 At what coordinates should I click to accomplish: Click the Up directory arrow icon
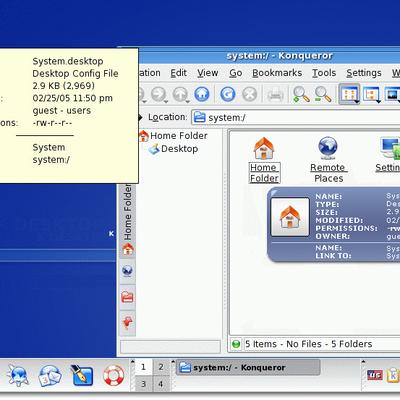coord(180,94)
